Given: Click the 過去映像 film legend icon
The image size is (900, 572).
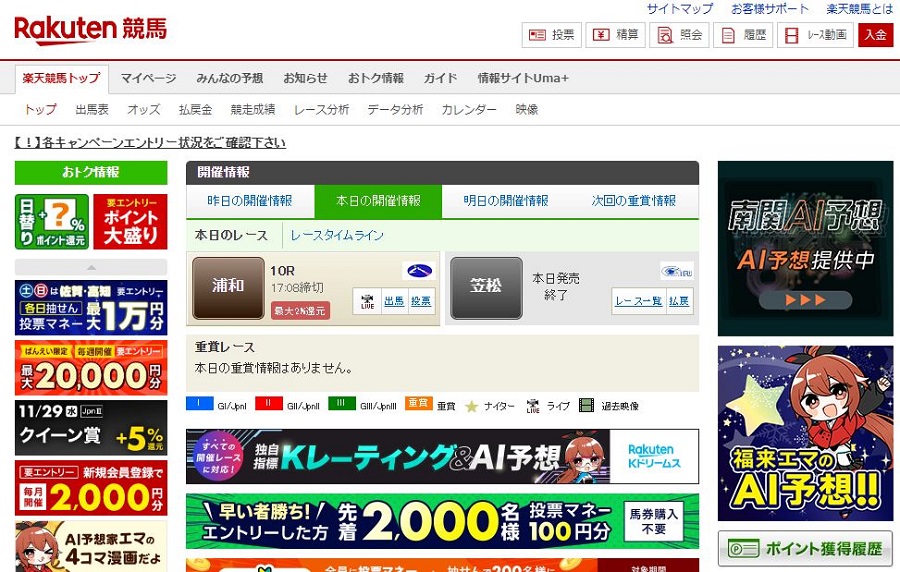Looking at the screenshot, I should click(x=586, y=406).
